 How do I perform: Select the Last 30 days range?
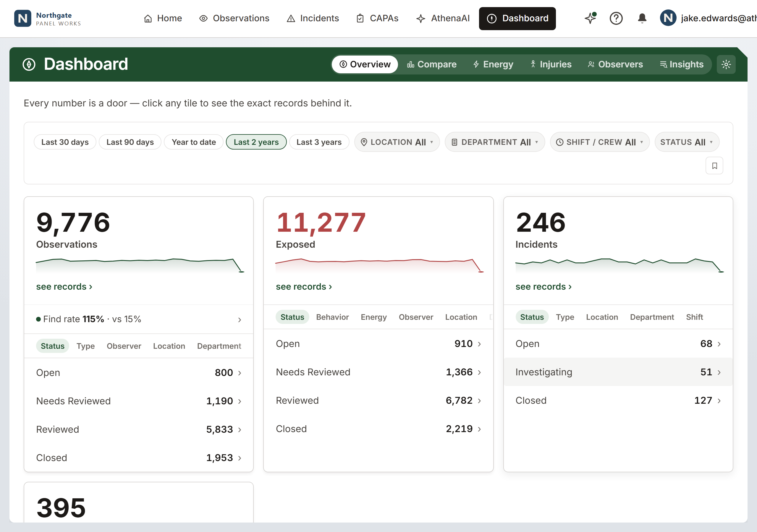[65, 142]
